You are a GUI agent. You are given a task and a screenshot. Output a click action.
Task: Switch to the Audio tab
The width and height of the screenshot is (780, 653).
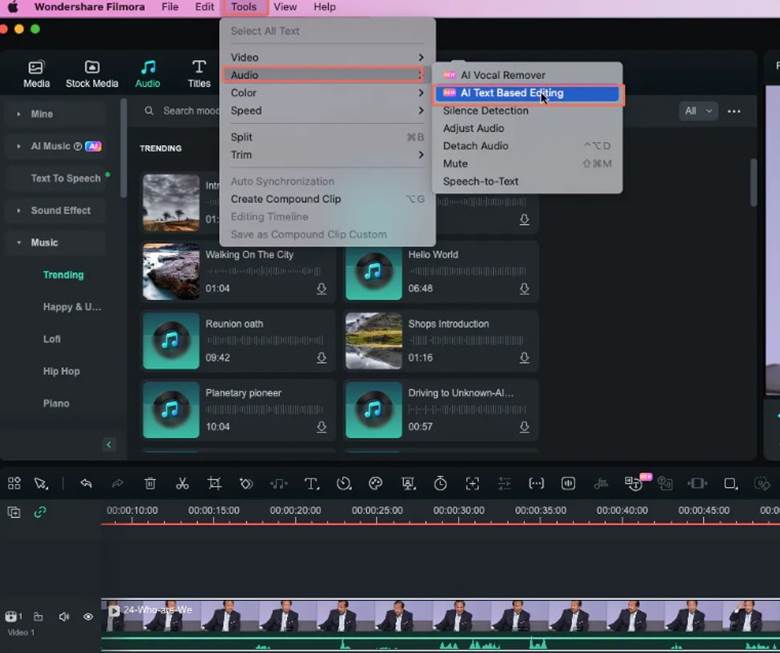tap(148, 74)
